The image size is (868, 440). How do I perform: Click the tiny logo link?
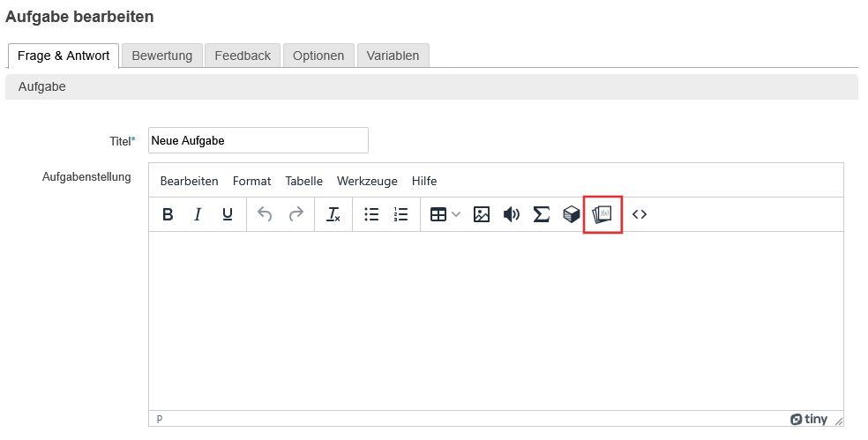point(809,419)
